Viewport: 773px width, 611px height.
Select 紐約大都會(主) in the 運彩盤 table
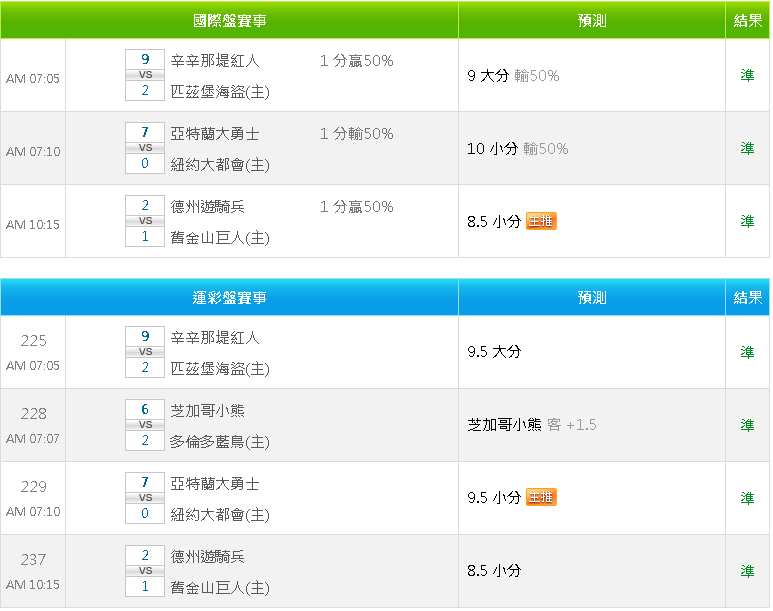coord(220,515)
